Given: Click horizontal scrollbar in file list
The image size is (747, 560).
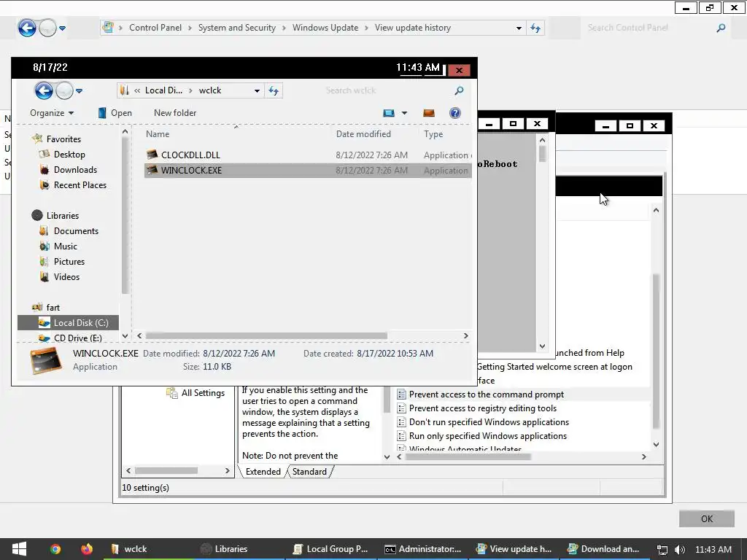Looking at the screenshot, I should (266, 335).
